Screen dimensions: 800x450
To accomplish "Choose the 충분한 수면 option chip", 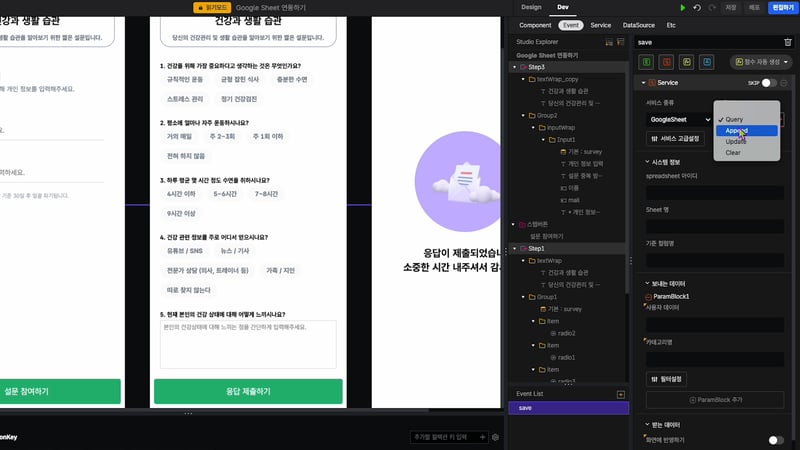I will pos(292,80).
